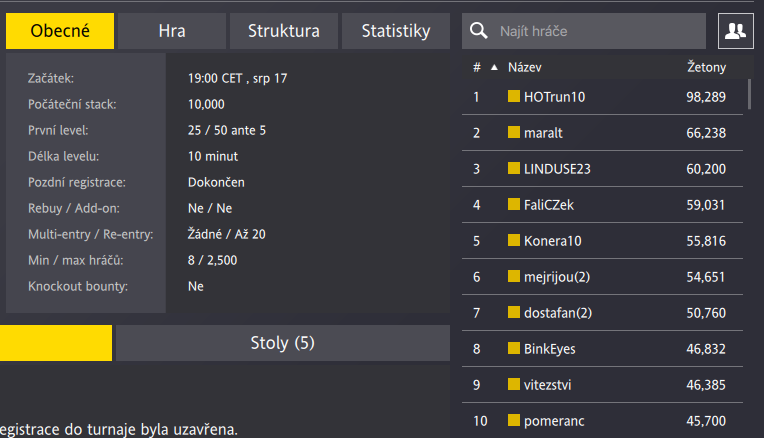This screenshot has width=764, height=438.
Task: Sort players by Název column
Action: point(524,67)
